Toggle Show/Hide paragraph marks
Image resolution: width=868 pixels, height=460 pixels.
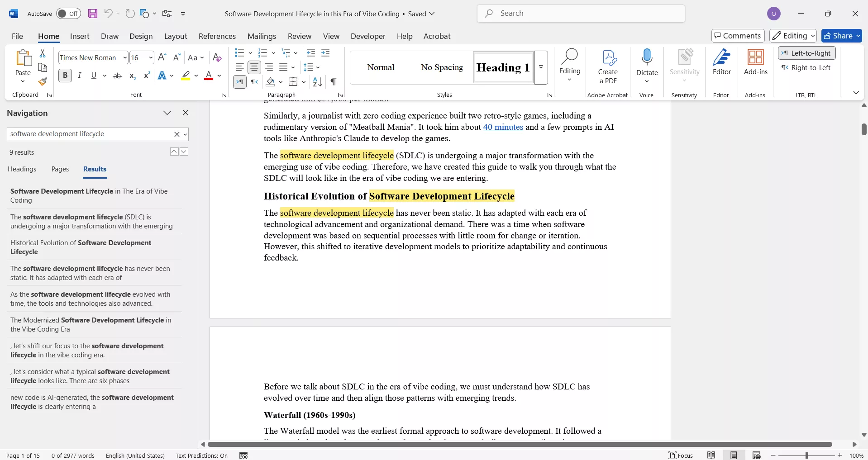[334, 82]
